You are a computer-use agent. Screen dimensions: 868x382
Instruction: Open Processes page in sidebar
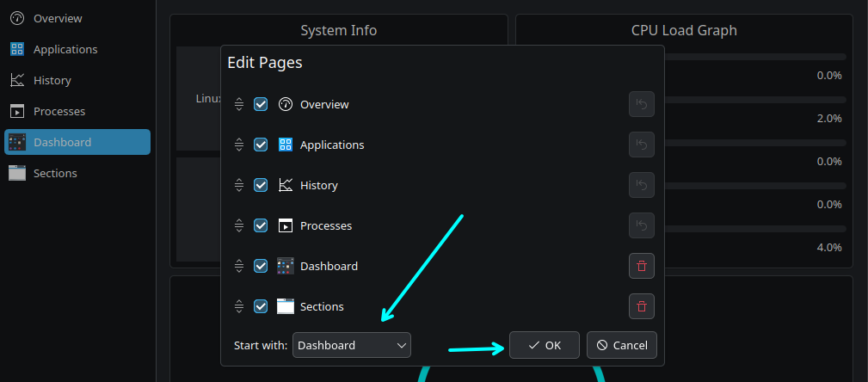point(77,111)
